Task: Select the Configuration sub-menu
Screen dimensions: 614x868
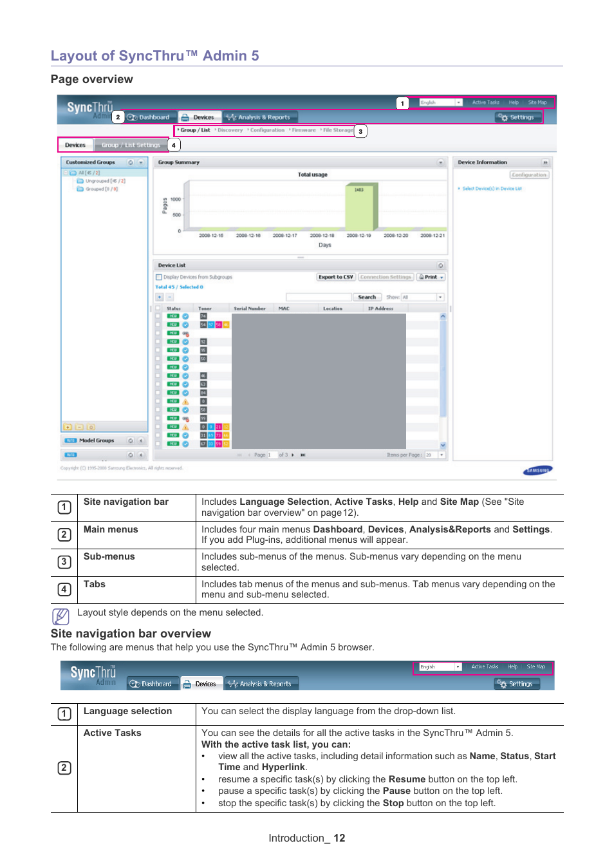Action: pyautogui.click(x=266, y=130)
